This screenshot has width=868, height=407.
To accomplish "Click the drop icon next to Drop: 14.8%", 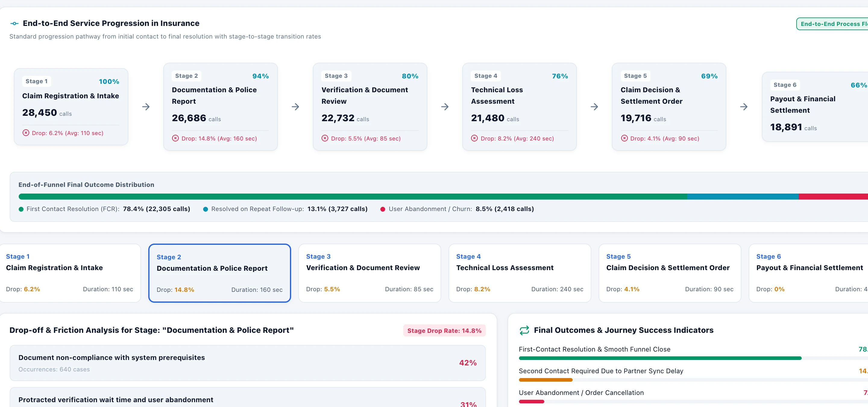I will (x=175, y=138).
